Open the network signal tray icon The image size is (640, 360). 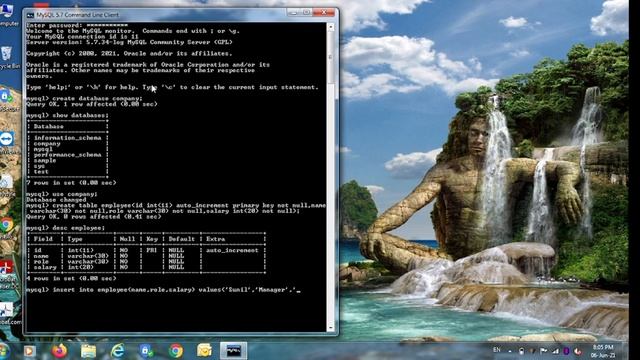tap(555, 351)
